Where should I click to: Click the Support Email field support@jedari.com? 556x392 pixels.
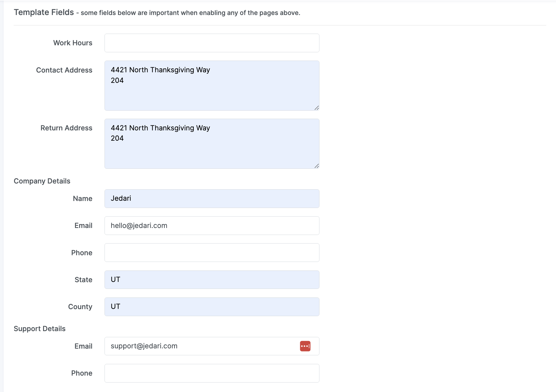[212, 346]
